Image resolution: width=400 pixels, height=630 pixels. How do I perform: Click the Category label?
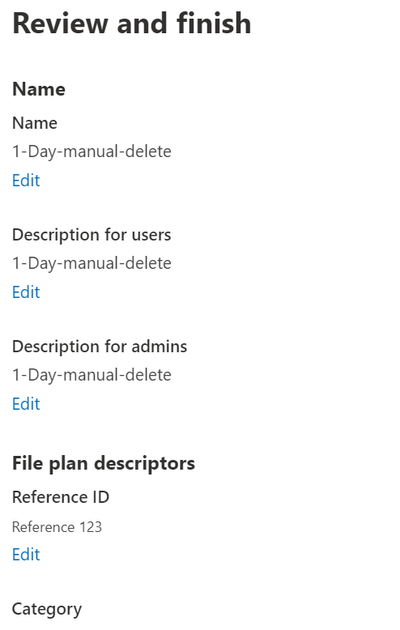click(47, 610)
